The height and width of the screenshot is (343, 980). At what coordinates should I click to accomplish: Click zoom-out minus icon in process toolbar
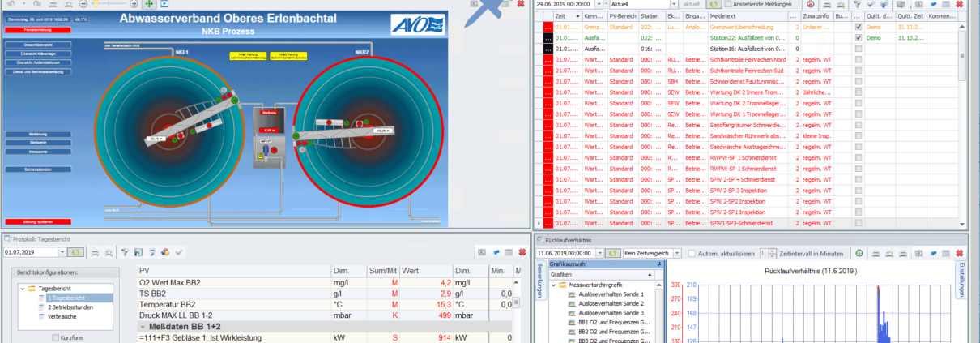(83, 4)
